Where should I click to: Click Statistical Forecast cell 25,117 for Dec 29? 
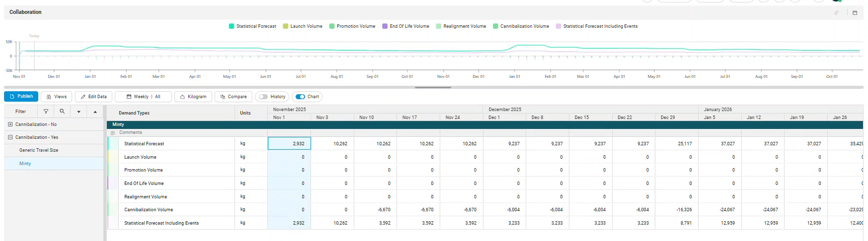(677, 143)
